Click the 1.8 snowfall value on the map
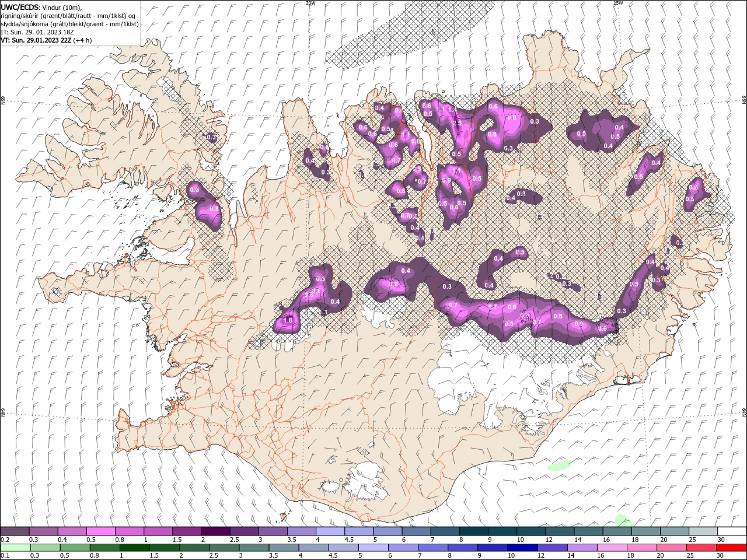Viewport: 747px width, 560px height. click(x=287, y=320)
